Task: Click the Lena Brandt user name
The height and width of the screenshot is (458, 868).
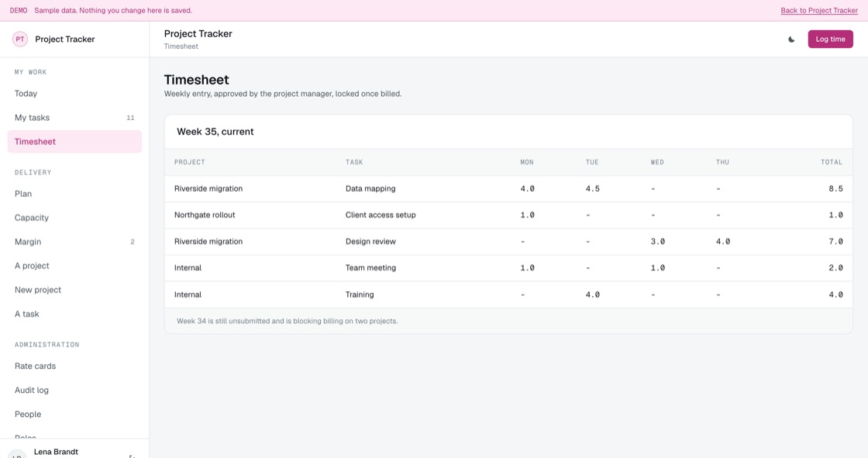Action: coord(56,452)
